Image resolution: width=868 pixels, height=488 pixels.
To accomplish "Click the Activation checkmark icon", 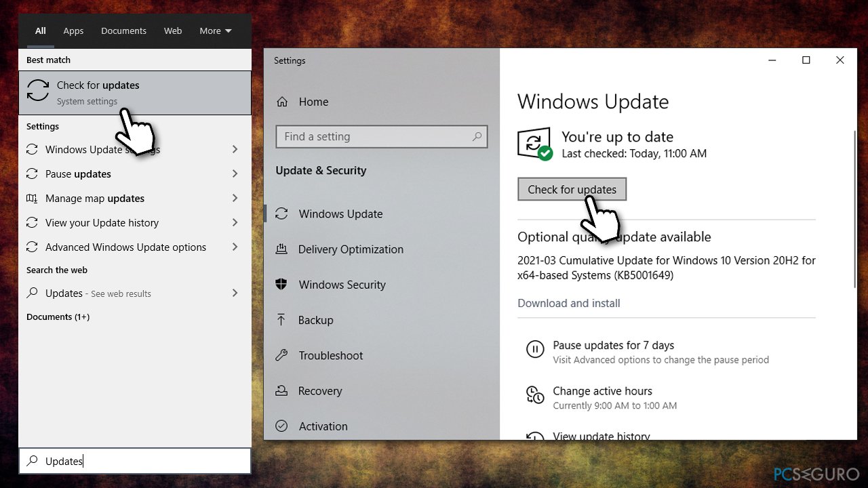I will [x=281, y=426].
